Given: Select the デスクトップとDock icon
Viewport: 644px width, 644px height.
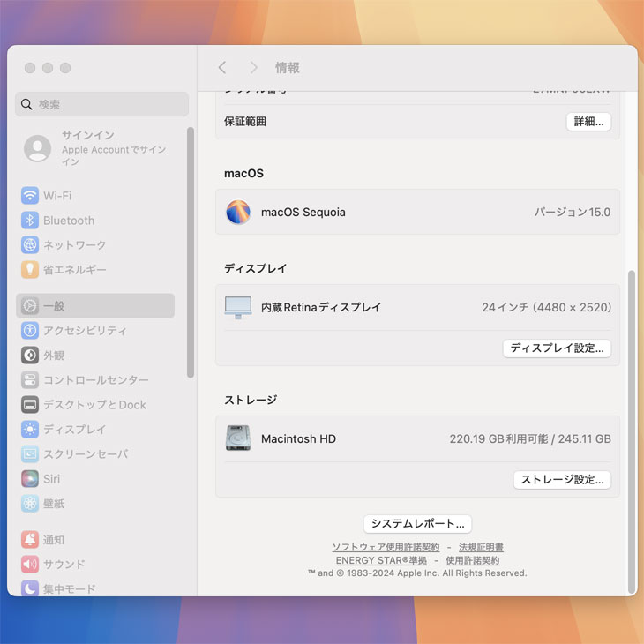Looking at the screenshot, I should click(30, 405).
